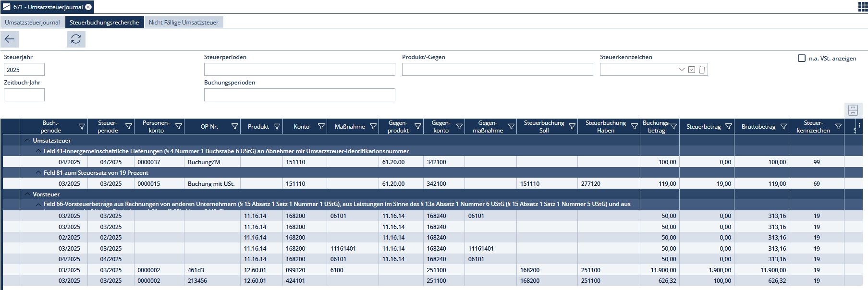The image size is (868, 290).
Task: Collapse the Feld 81 group row
Action: click(38, 173)
